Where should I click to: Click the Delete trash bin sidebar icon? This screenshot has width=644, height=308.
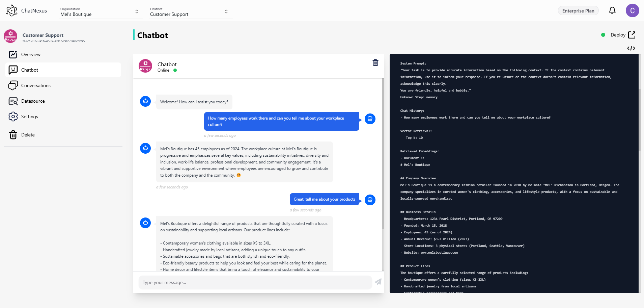click(13, 135)
